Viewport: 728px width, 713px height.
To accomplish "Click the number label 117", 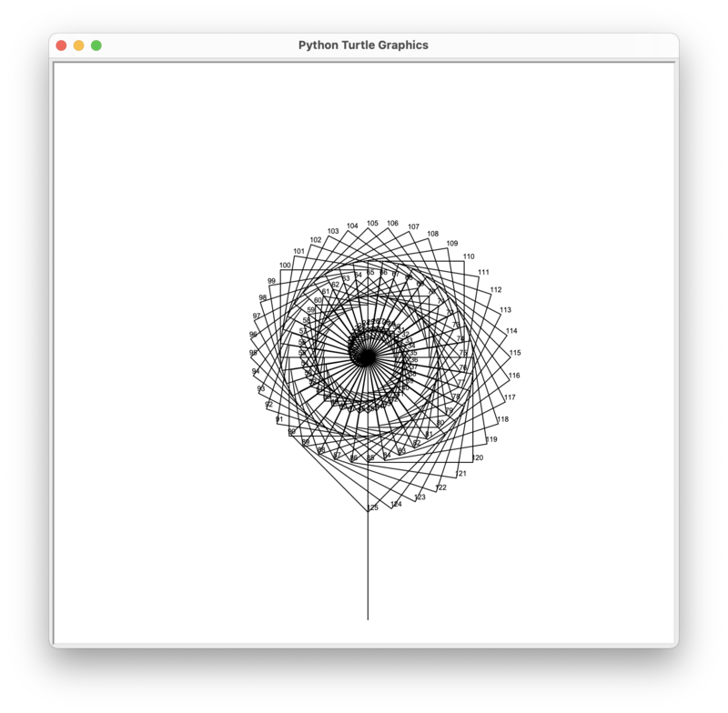I will click(510, 397).
